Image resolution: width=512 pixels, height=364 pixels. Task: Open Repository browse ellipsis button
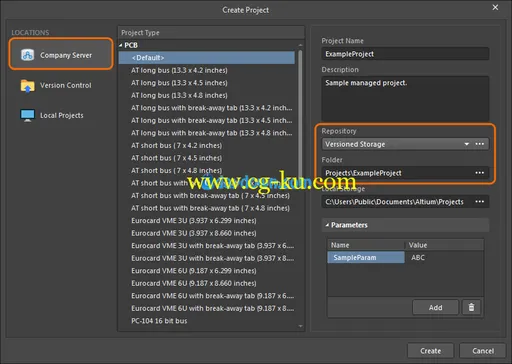480,144
